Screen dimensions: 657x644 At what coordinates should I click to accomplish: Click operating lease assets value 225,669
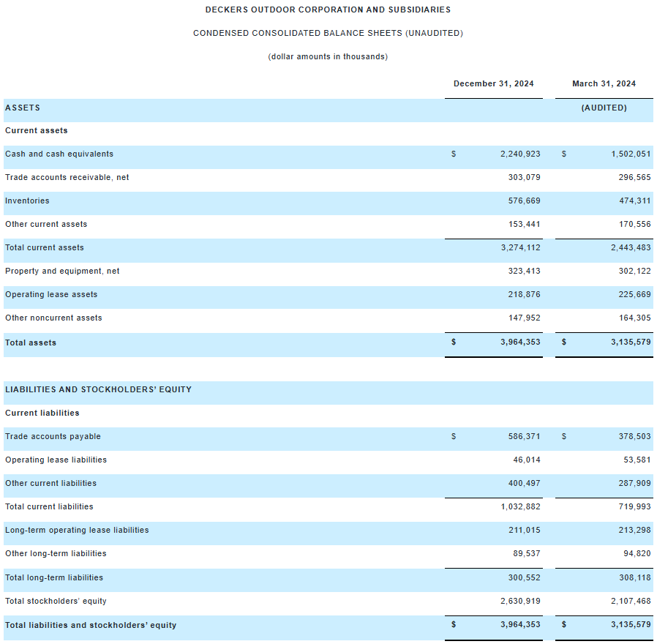(x=634, y=294)
